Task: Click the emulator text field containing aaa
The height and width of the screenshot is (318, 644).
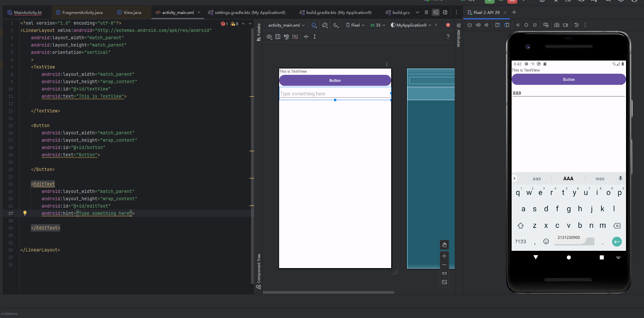Action: (x=568, y=92)
